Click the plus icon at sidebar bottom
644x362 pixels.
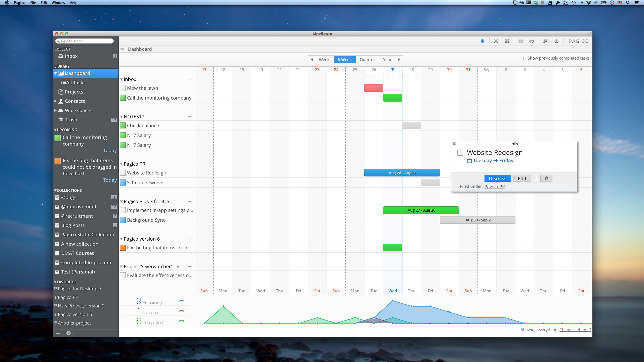point(58,333)
